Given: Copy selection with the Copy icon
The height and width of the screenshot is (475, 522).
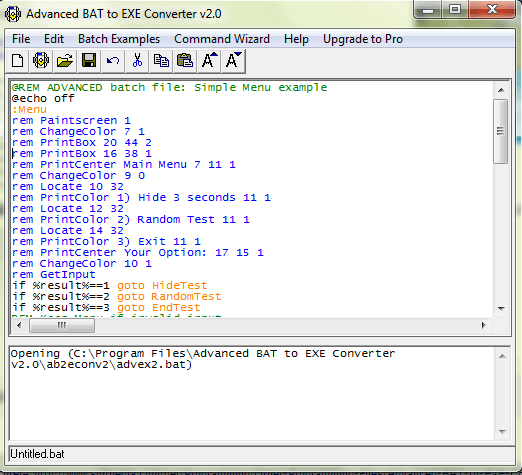Looking at the screenshot, I should coord(161,61).
